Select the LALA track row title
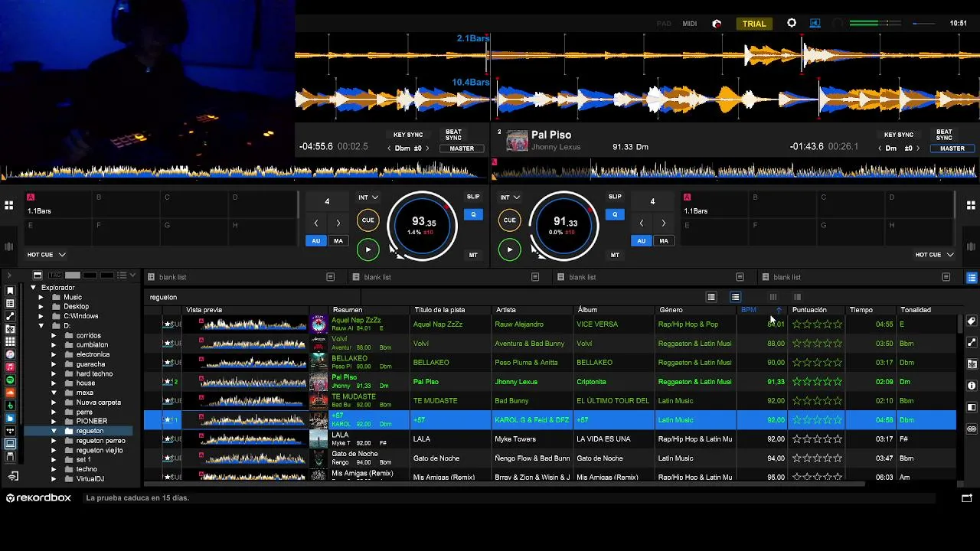980x551 pixels. click(x=422, y=439)
